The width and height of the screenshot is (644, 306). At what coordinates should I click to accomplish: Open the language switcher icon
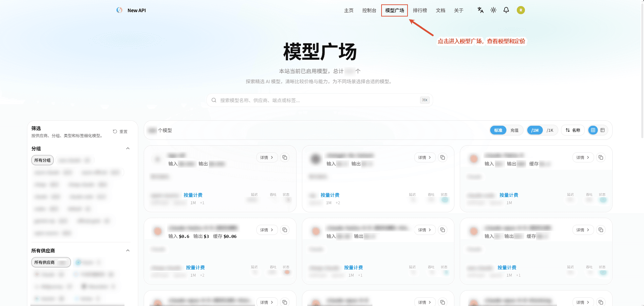[480, 10]
